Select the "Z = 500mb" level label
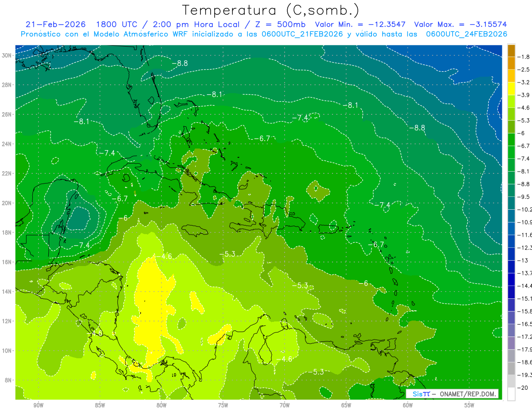This screenshot has height=411, width=532. [280, 24]
